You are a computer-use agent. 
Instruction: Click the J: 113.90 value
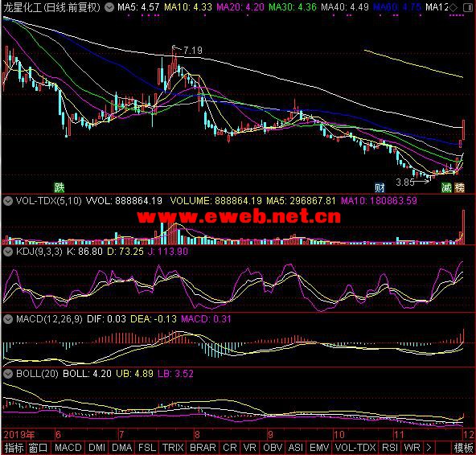pyautogui.click(x=168, y=252)
